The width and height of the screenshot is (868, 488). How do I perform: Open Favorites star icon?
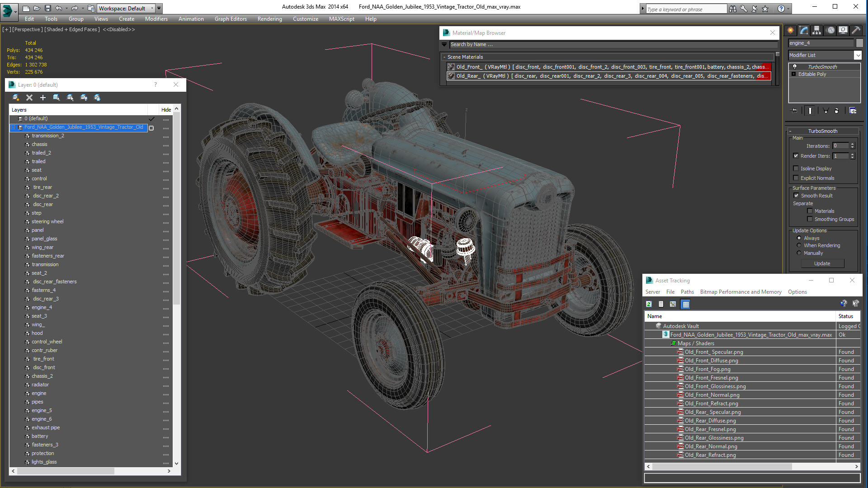(765, 9)
